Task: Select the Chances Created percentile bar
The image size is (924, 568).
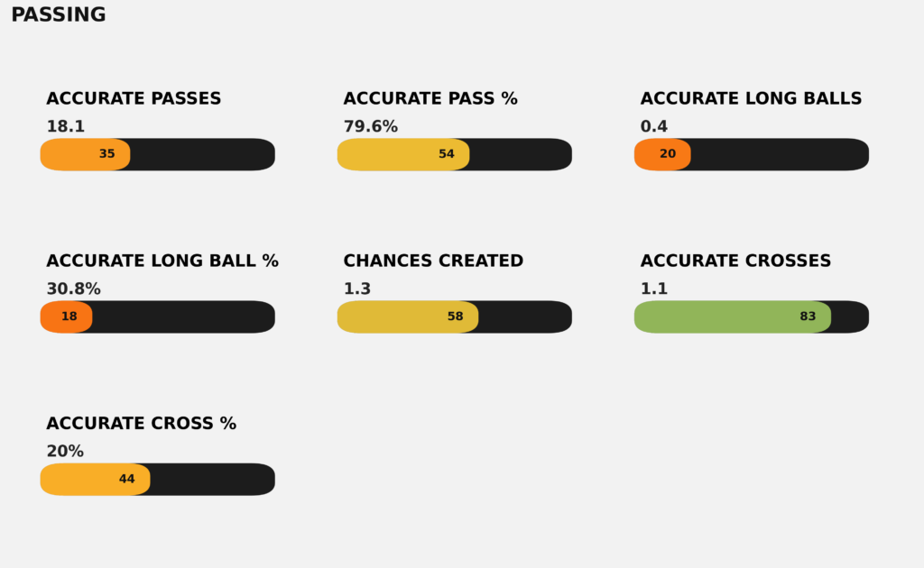Action: 408,316
